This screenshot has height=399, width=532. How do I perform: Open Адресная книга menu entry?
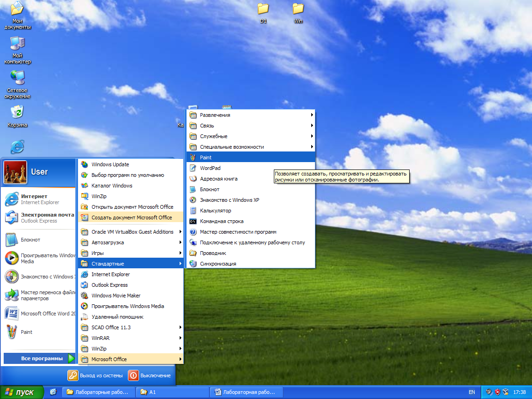pos(251,179)
